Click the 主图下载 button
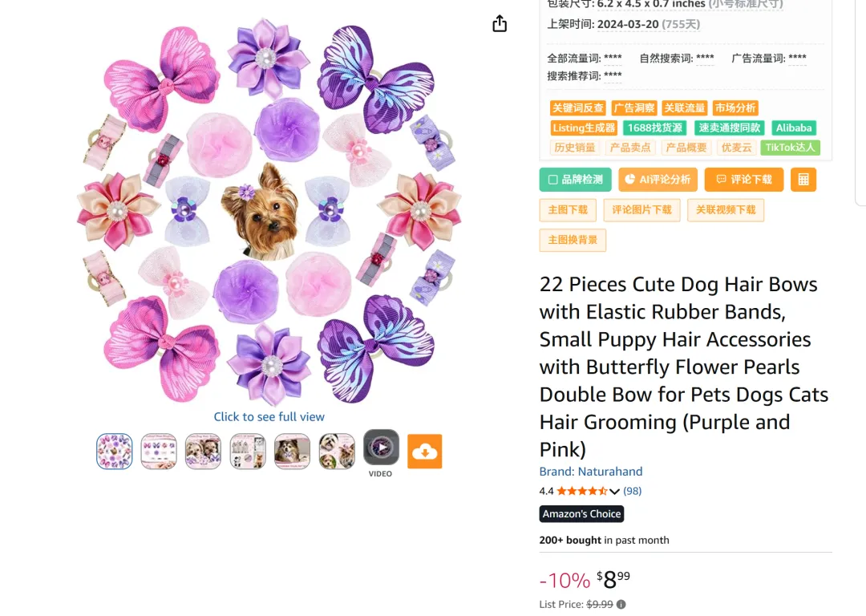866x616 pixels. [568, 210]
